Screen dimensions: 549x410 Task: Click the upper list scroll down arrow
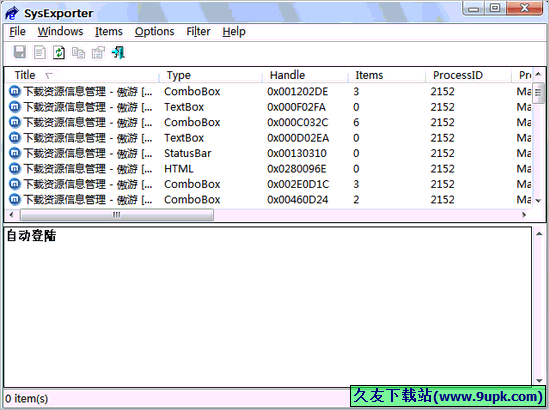[x=538, y=201]
